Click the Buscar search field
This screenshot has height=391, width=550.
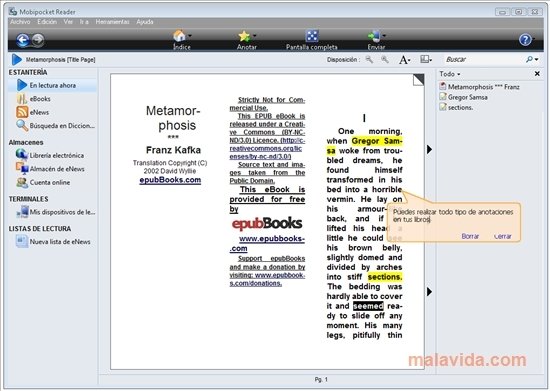point(484,60)
